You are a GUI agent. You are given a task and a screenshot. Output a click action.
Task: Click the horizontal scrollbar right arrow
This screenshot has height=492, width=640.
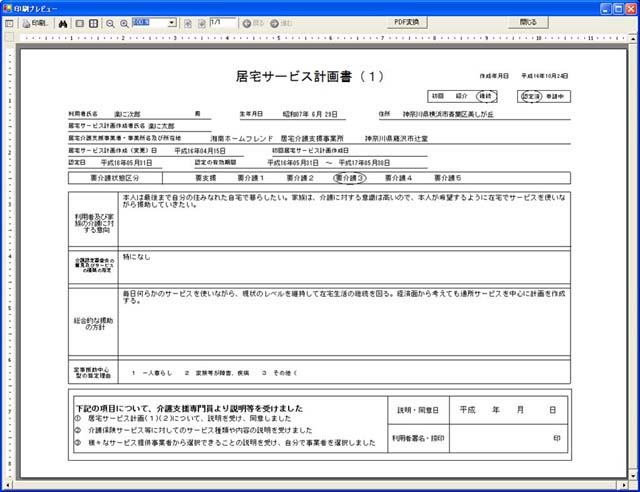(x=624, y=485)
